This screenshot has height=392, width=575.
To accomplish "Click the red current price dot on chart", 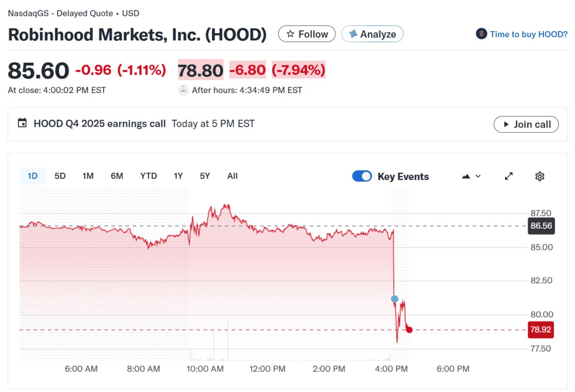I will coord(409,330).
